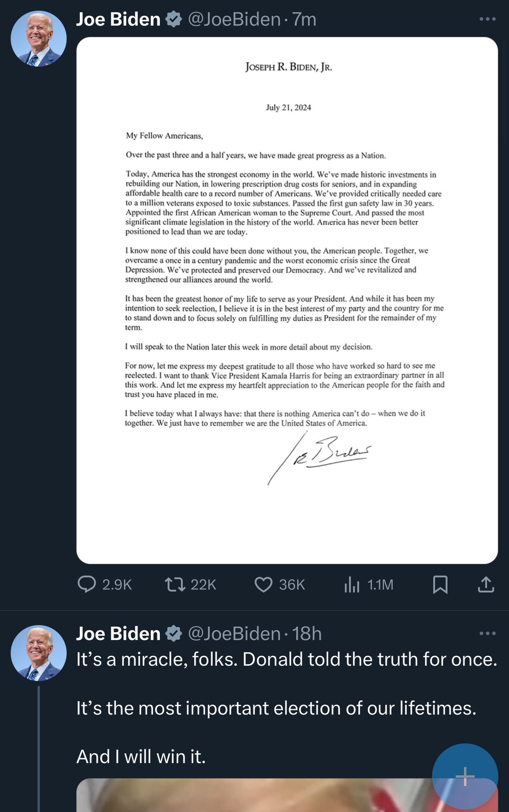Like the letter tweet

[263, 584]
